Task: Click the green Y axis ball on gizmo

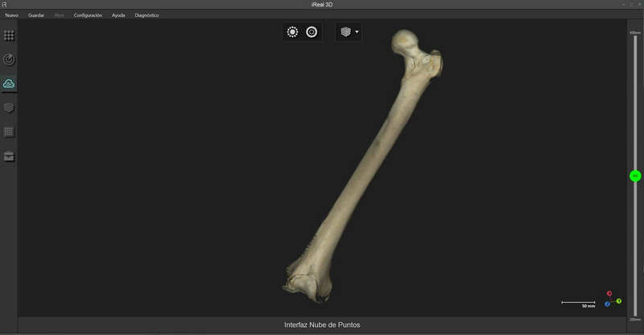Action: (619, 300)
